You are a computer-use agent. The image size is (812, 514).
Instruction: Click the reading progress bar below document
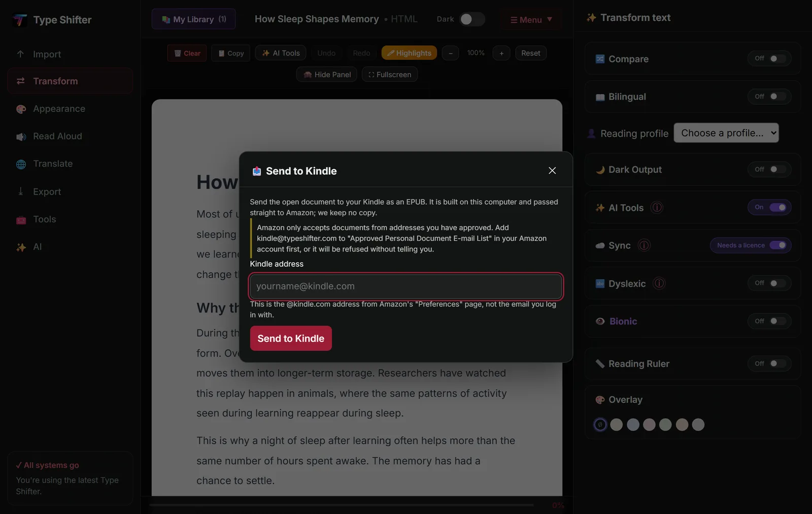pos(342,505)
